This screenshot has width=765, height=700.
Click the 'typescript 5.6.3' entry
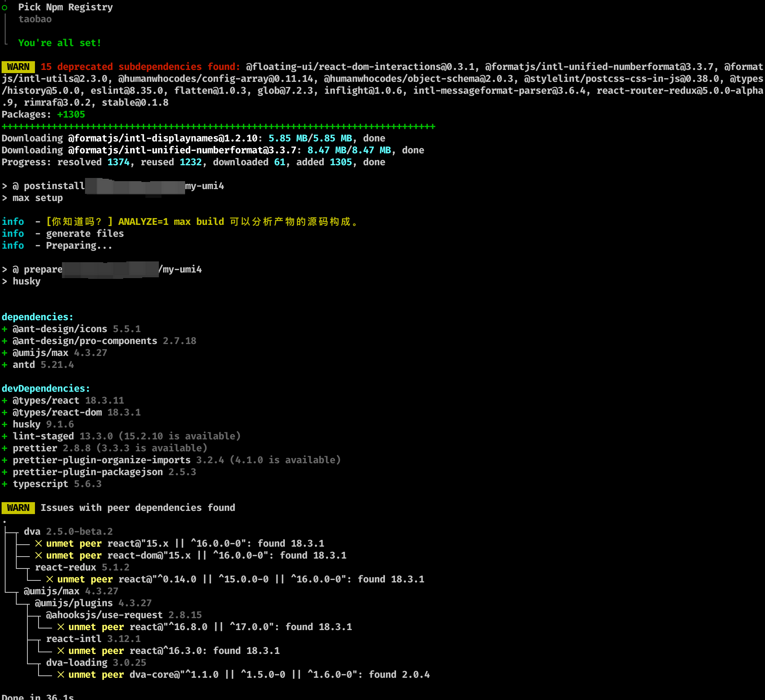[x=52, y=484]
